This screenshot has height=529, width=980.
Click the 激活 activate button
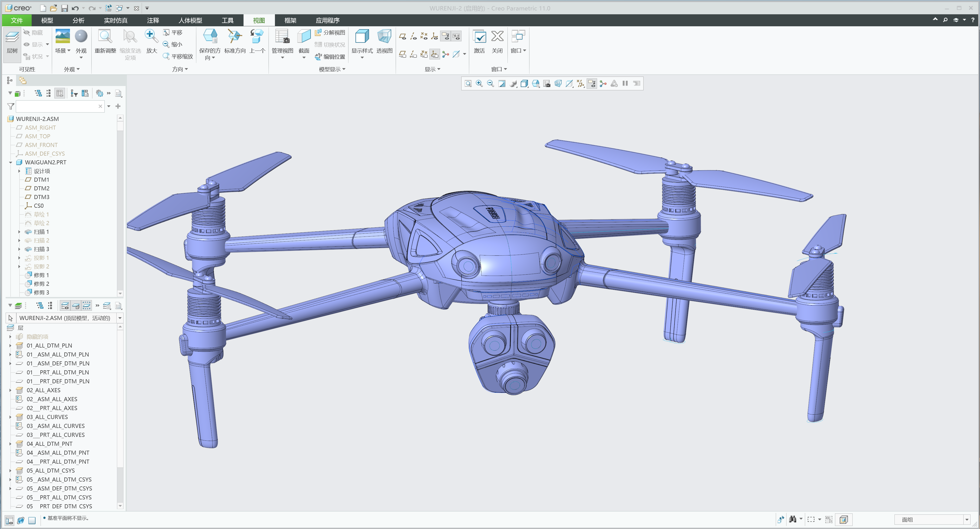pos(479,42)
